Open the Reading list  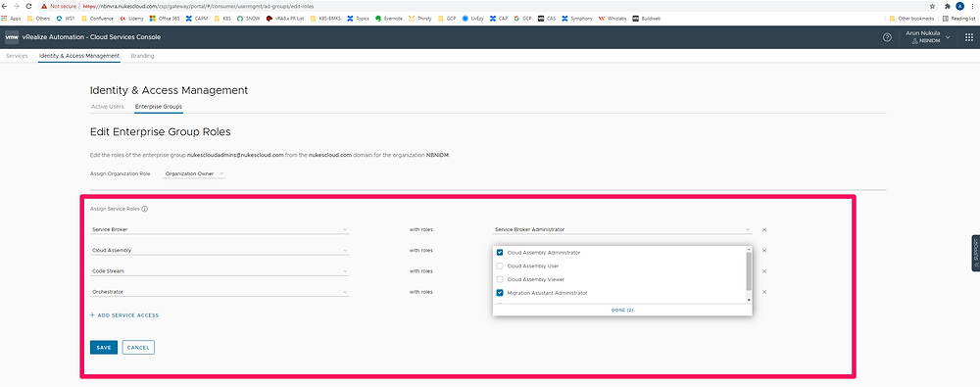click(x=958, y=19)
